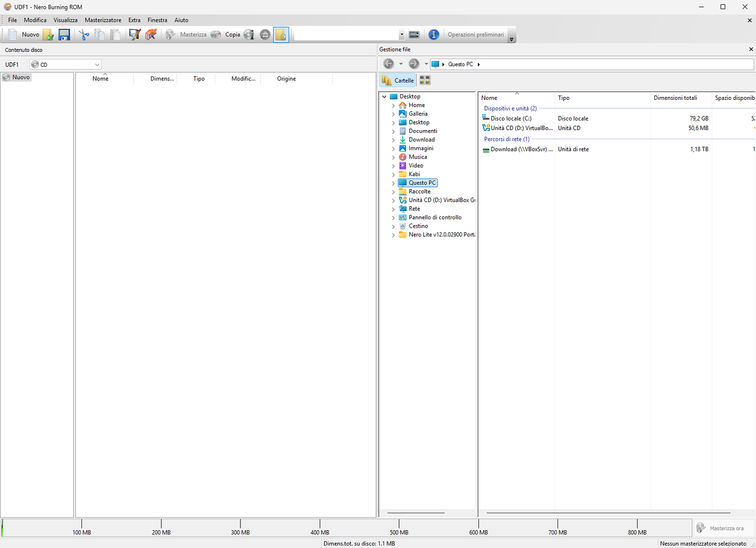Select the Nuovo disc node in Contenuto disco
This screenshot has height=548, width=756.
point(17,77)
